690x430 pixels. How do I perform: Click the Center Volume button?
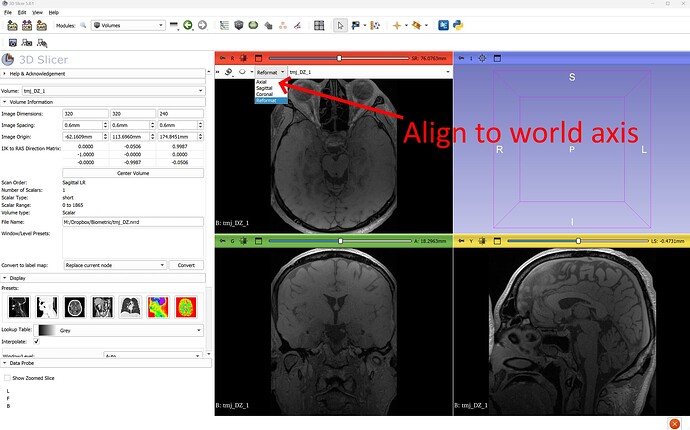(x=133, y=173)
